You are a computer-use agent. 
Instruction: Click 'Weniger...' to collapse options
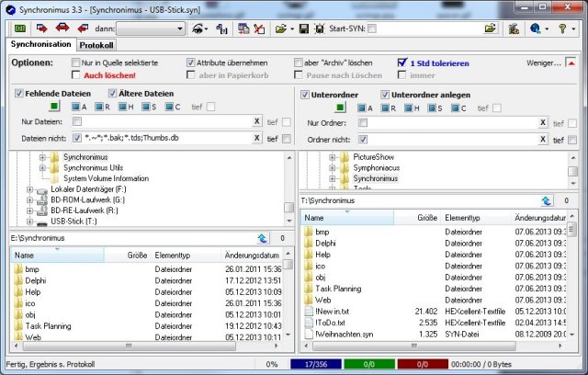(x=542, y=62)
